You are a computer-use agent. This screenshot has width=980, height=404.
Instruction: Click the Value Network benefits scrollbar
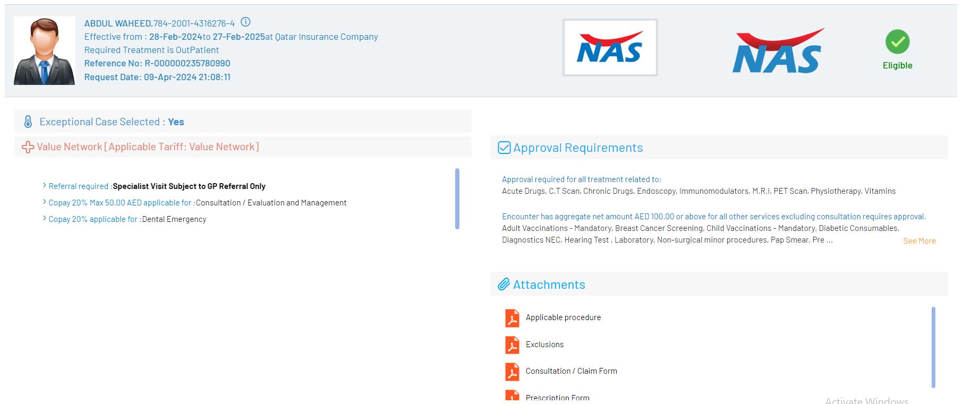pos(457,199)
